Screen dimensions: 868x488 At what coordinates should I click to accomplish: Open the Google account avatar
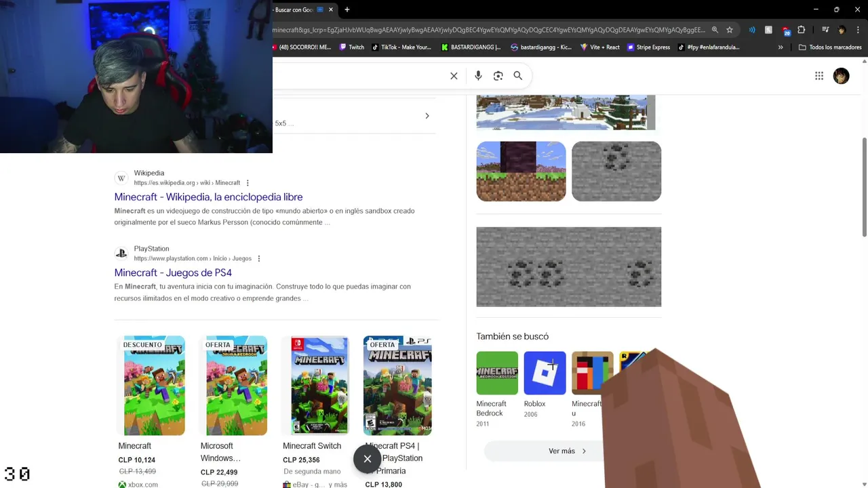[x=842, y=76]
